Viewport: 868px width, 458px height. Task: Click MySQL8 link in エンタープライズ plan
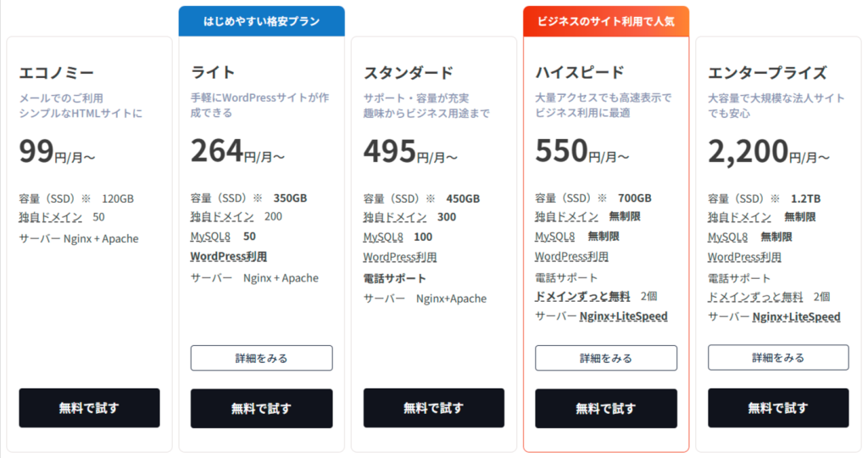tap(728, 237)
